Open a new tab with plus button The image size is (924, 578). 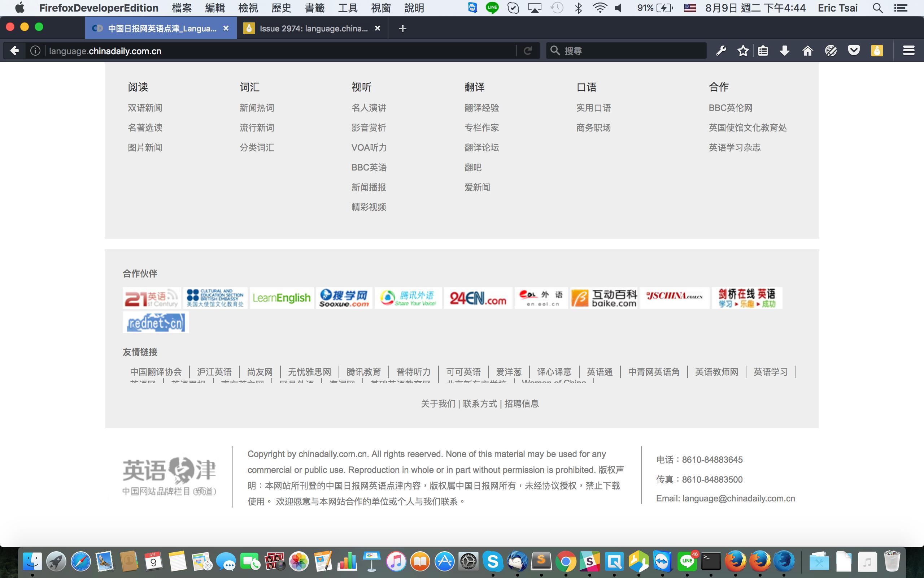[402, 28]
